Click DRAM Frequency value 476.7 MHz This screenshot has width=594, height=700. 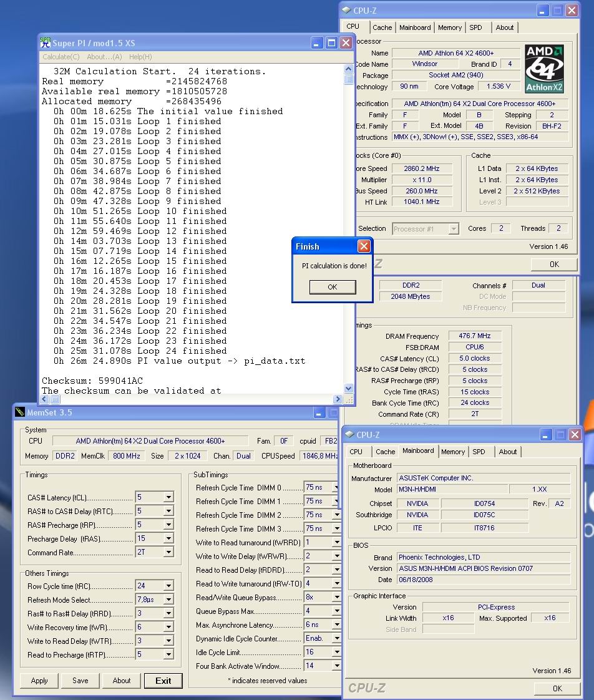[x=475, y=336]
